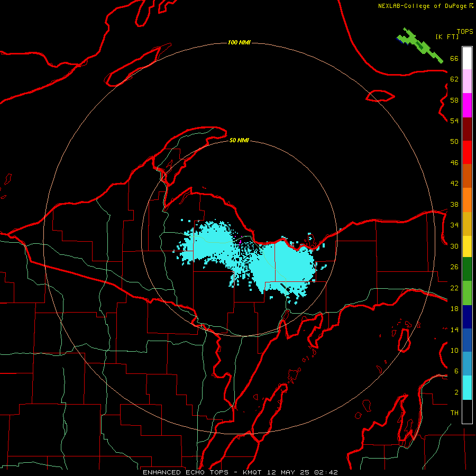476x476 pixels.
Task: Click the dark green 26K ft legend swatch
Action: tap(467, 269)
